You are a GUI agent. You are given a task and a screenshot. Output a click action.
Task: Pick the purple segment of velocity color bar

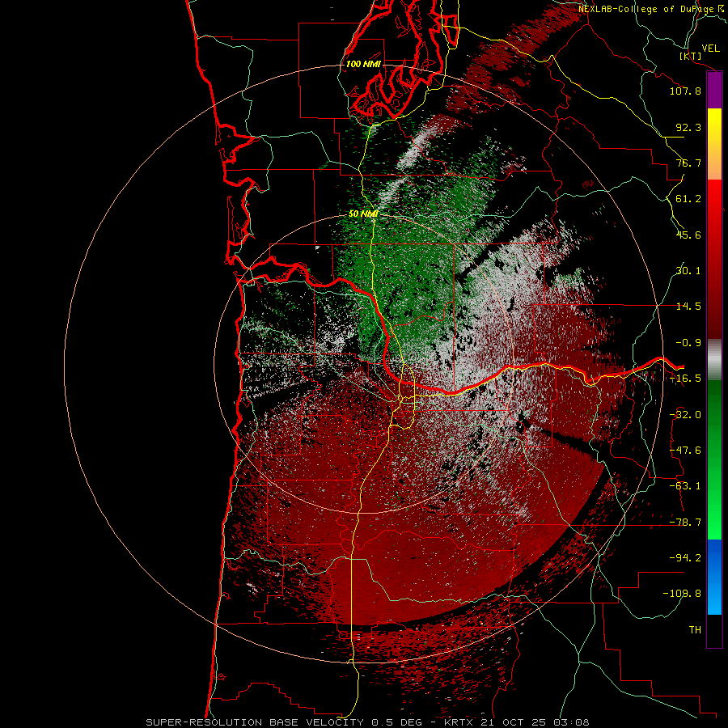click(x=714, y=90)
